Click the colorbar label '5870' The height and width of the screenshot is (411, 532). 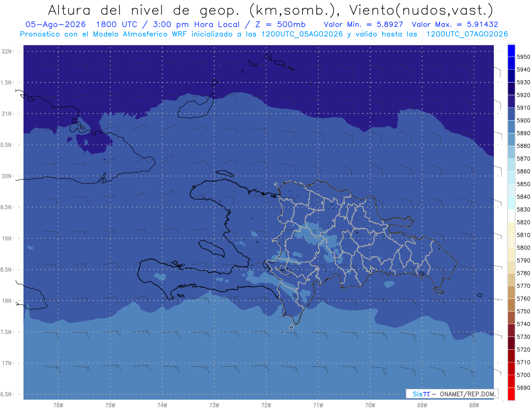pos(523,158)
